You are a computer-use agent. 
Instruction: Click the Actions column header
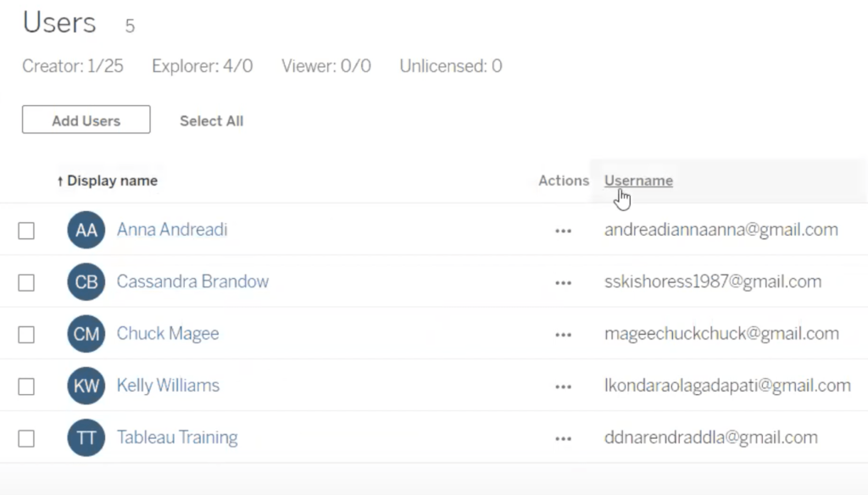click(x=564, y=181)
